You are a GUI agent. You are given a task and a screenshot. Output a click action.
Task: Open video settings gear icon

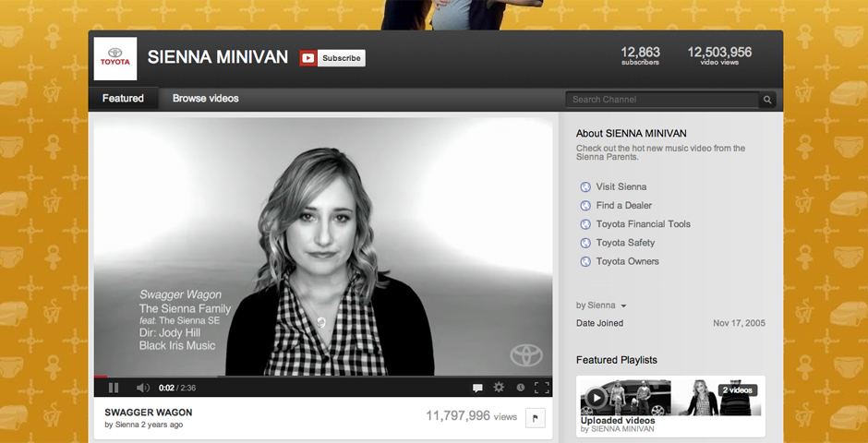point(499,387)
